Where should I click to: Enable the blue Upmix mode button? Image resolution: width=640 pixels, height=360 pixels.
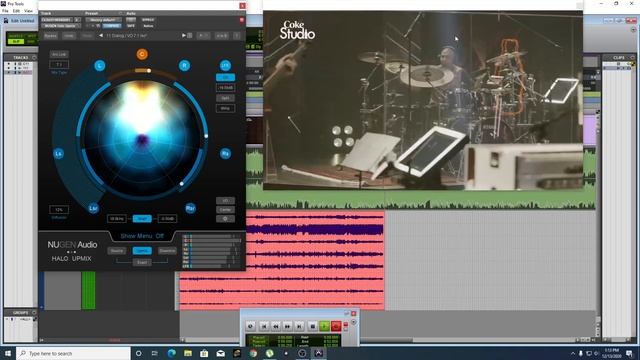pyautogui.click(x=142, y=251)
